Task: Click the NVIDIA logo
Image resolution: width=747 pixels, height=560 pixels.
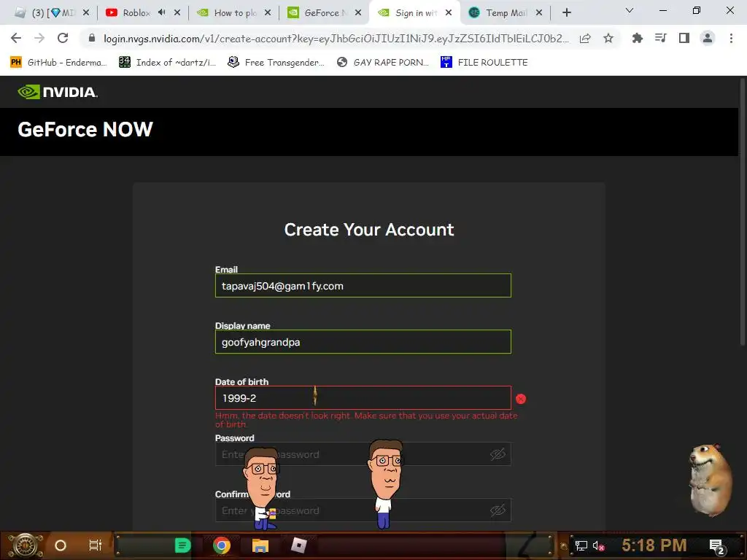Action: [58, 91]
